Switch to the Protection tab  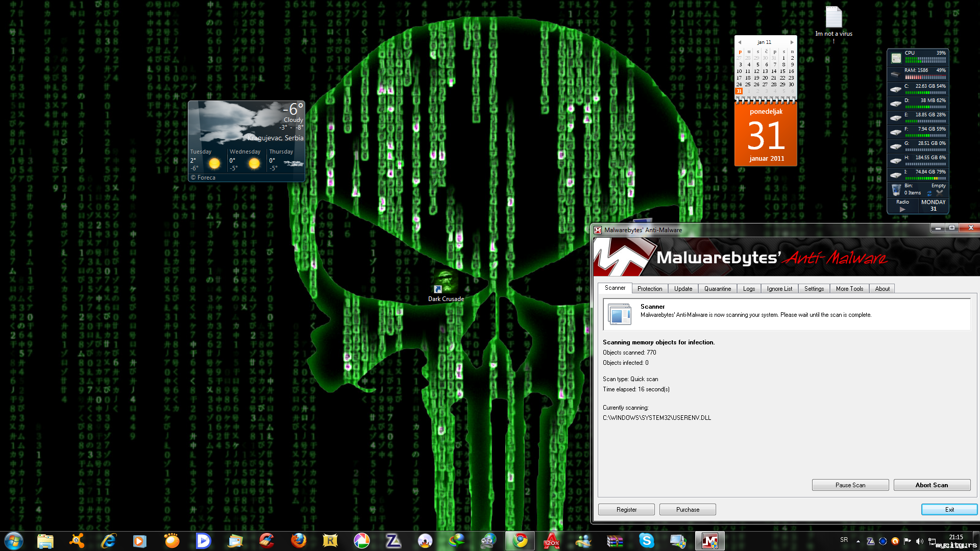click(x=649, y=289)
